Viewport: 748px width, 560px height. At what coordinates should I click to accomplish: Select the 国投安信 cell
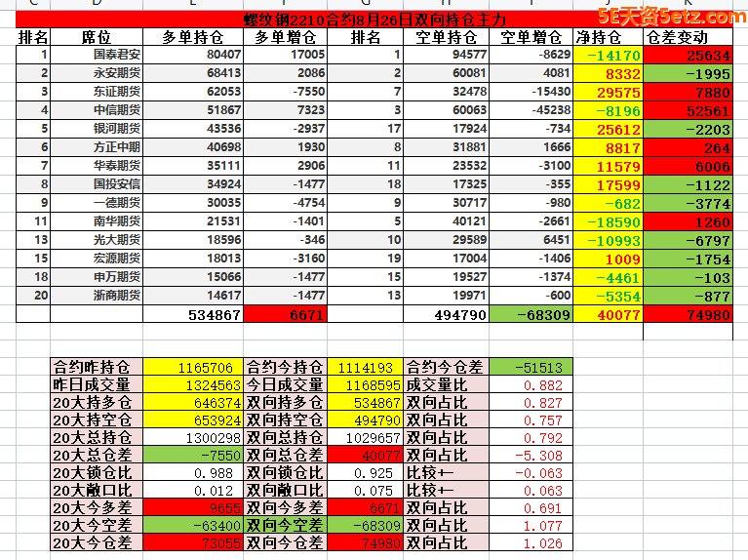97,184
